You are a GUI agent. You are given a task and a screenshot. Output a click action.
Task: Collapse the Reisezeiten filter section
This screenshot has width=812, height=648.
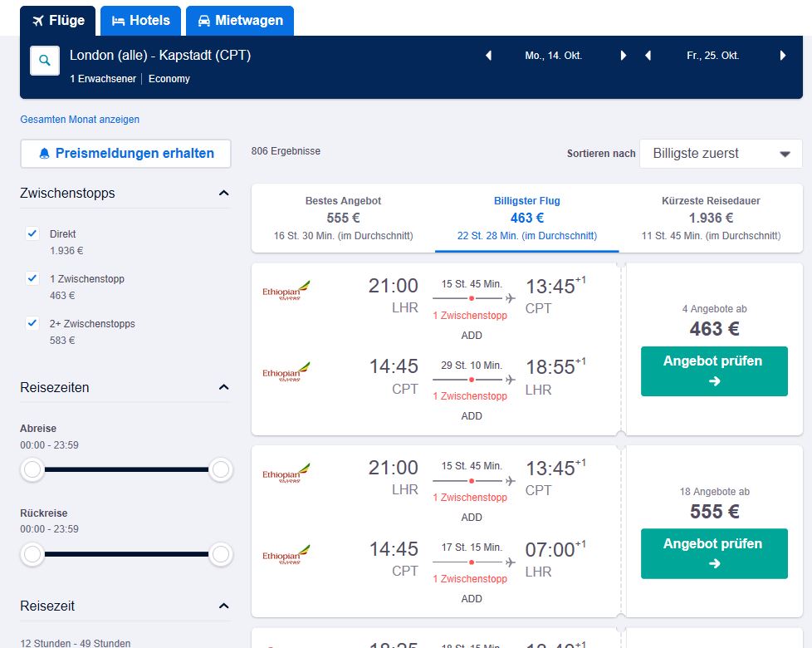pyautogui.click(x=223, y=387)
